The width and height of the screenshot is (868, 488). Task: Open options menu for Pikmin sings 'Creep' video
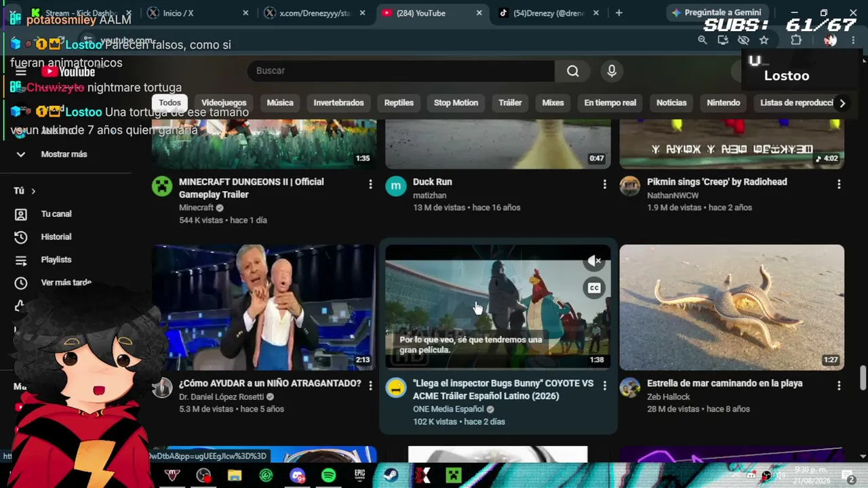tap(839, 184)
